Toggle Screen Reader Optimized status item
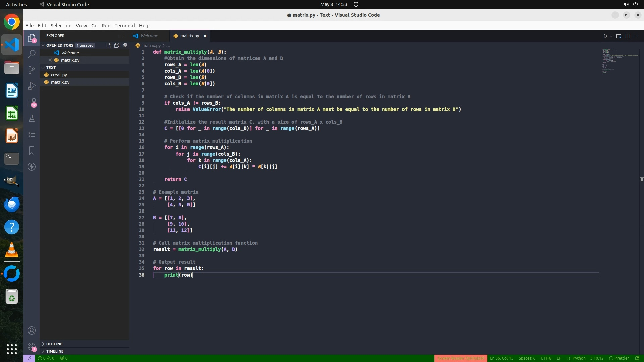 [x=461, y=358]
